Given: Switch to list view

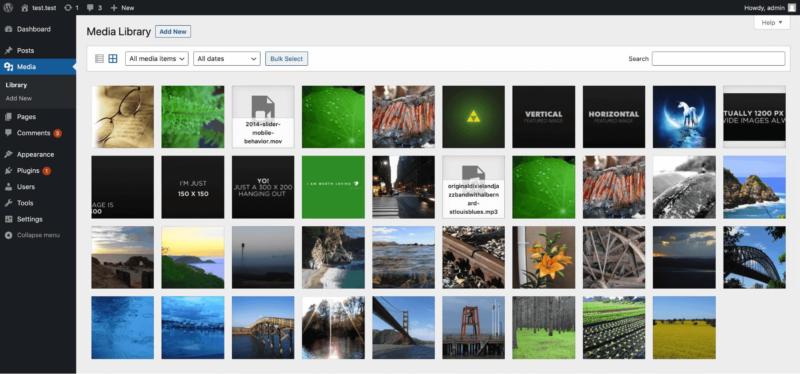Looking at the screenshot, I should (99, 59).
